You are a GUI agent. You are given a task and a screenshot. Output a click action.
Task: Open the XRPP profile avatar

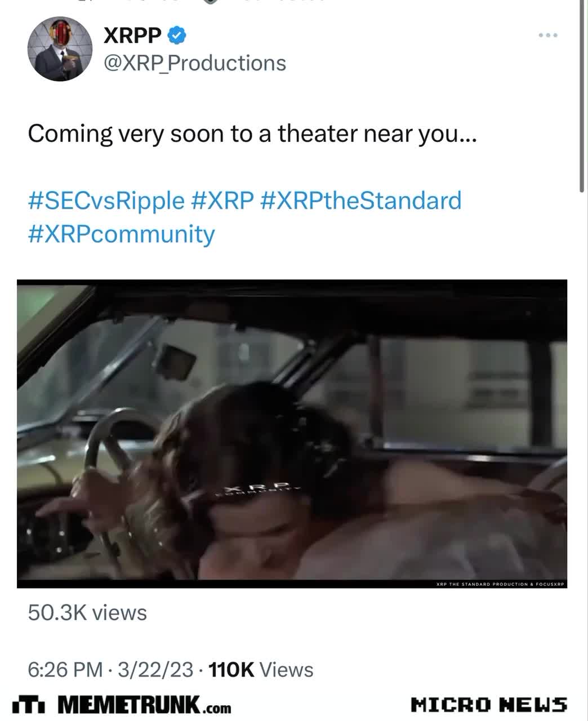tap(60, 48)
